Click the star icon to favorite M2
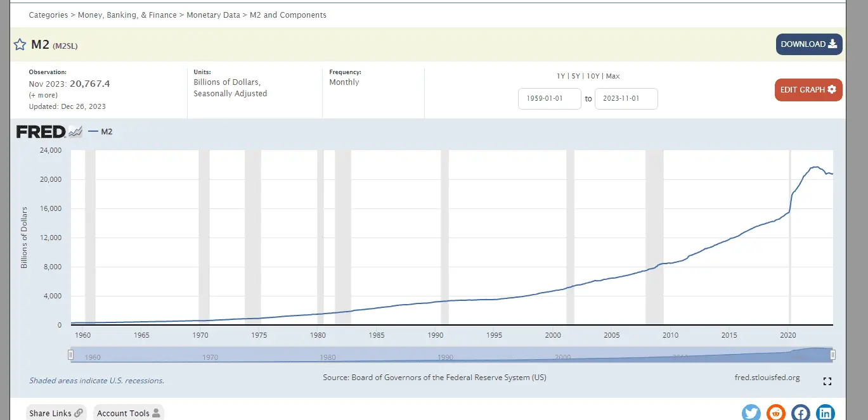 [20, 45]
